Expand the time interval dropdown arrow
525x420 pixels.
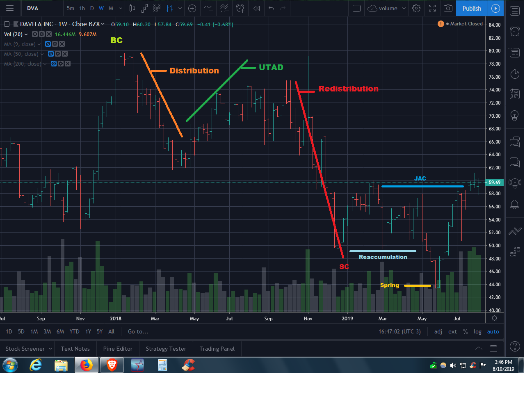pos(120,8)
